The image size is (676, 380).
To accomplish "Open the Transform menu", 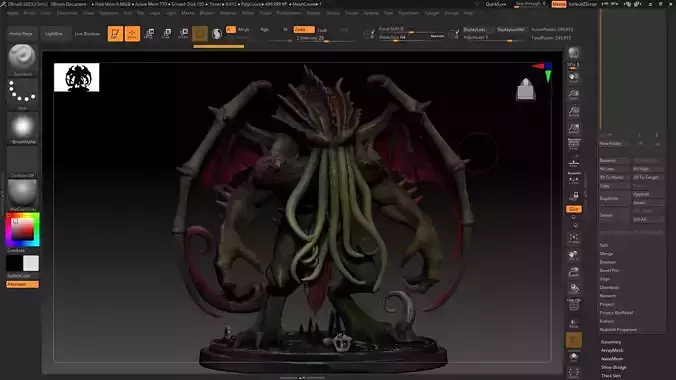I will coord(408,13).
